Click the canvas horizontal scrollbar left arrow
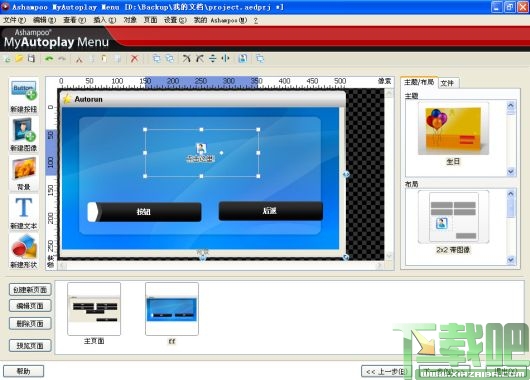This screenshot has height=380, width=530. point(61,266)
